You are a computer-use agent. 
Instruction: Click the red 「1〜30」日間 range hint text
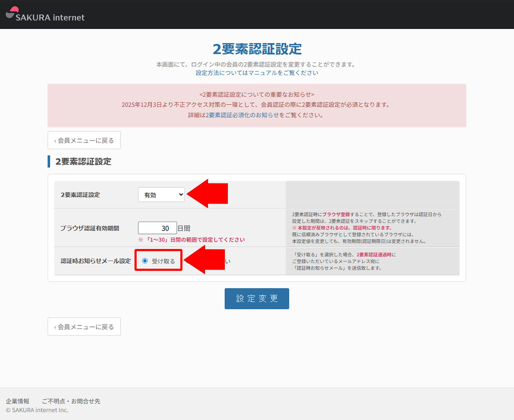click(191, 240)
